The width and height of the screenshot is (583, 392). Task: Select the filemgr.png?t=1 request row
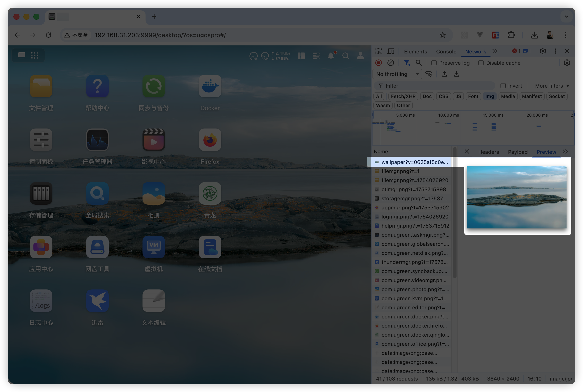click(x=400, y=171)
